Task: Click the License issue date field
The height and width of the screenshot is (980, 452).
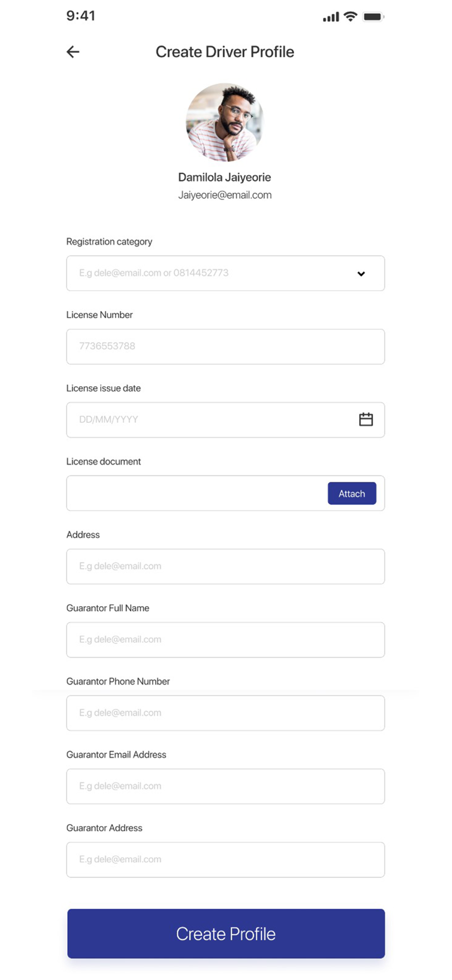Action: (x=211, y=420)
